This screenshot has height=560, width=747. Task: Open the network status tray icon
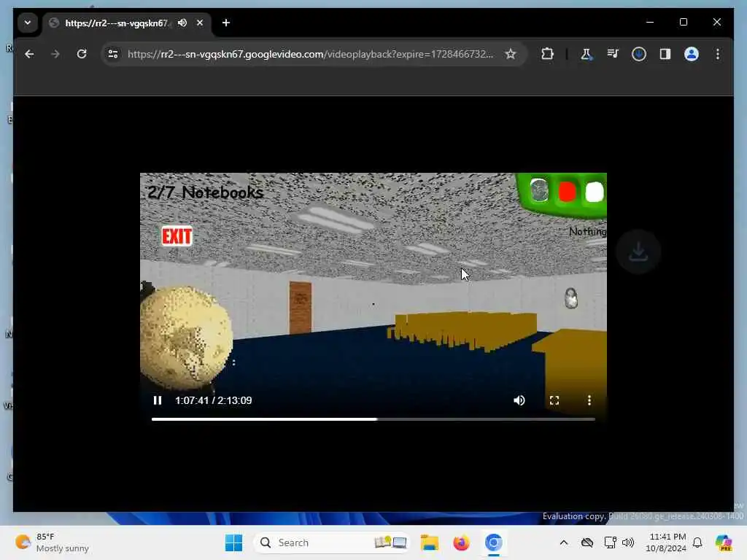610,542
